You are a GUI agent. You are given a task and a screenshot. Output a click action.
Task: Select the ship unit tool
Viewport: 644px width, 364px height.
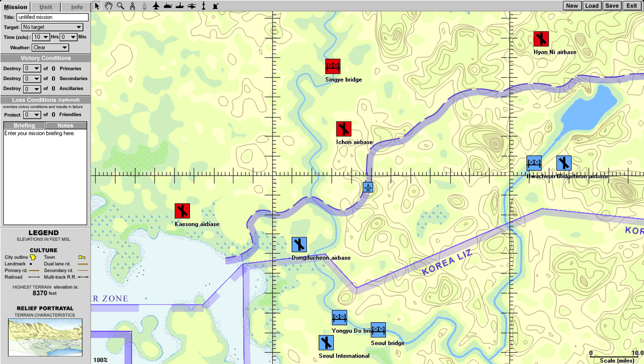tap(180, 6)
